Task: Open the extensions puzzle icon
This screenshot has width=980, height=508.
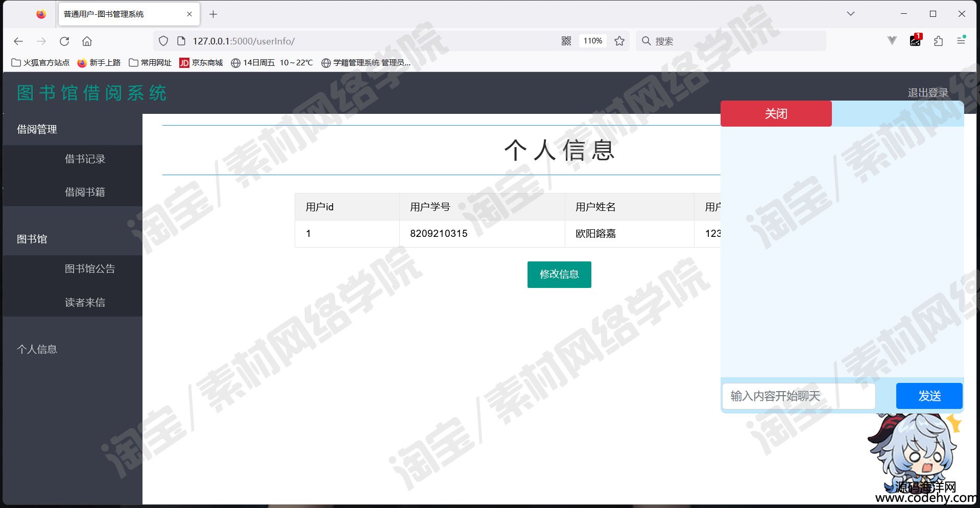Action: point(938,41)
